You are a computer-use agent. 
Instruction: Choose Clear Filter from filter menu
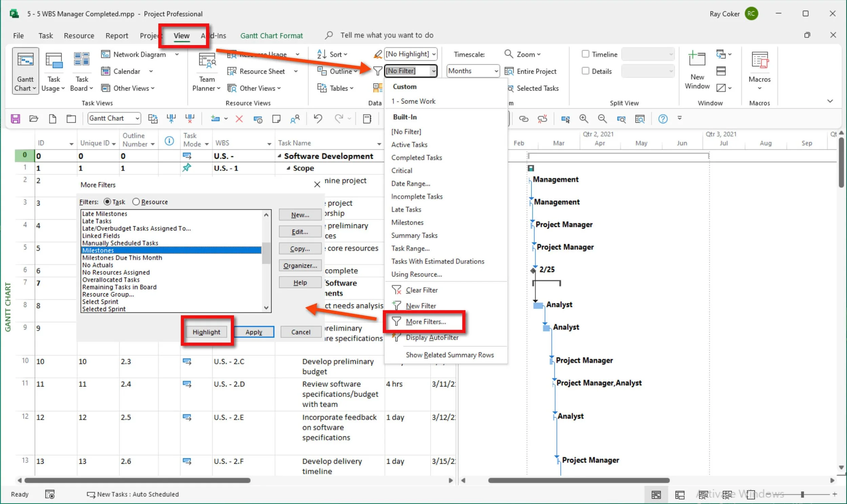(421, 290)
